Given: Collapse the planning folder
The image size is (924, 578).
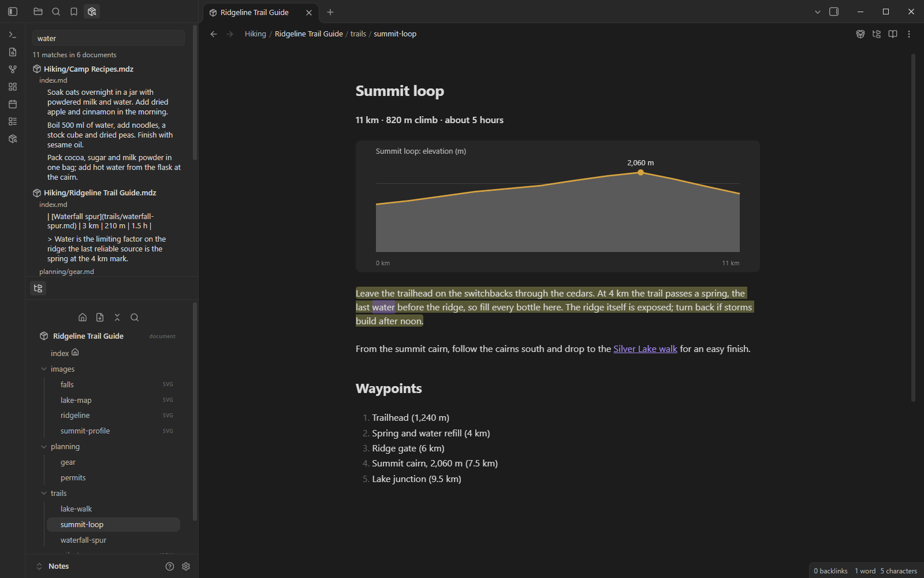Looking at the screenshot, I should 44,447.
